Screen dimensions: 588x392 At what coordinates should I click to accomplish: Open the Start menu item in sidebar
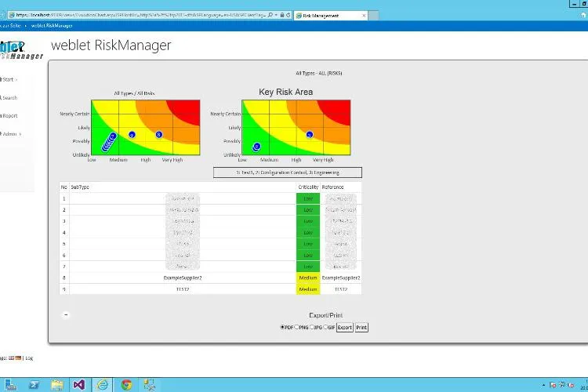[8, 79]
